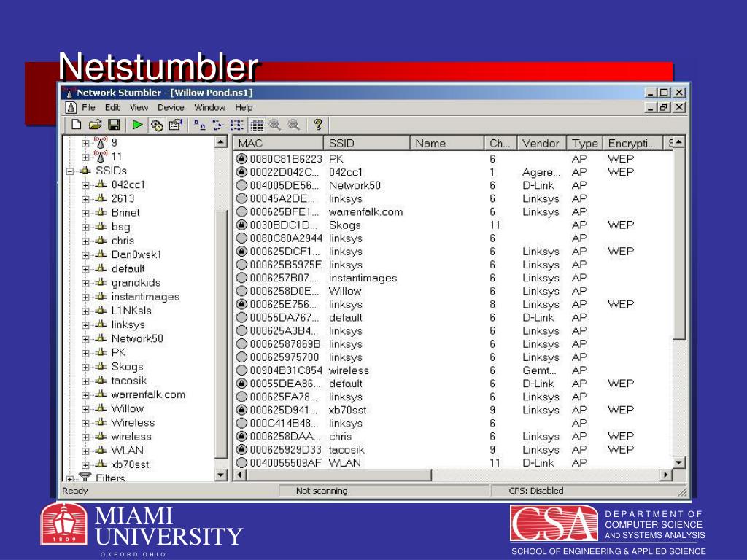Open the File menu

[x=88, y=107]
